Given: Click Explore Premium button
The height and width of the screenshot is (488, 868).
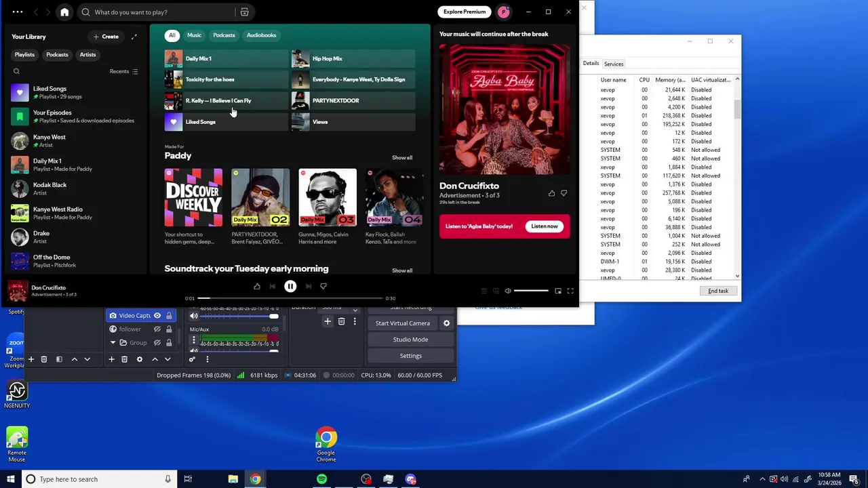Looking at the screenshot, I should 465,12.
